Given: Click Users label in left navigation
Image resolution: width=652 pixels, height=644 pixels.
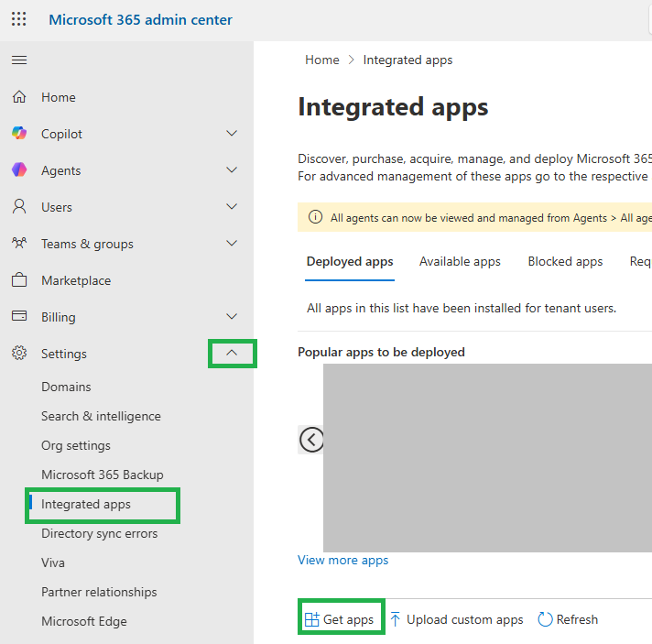Looking at the screenshot, I should coord(57,207).
